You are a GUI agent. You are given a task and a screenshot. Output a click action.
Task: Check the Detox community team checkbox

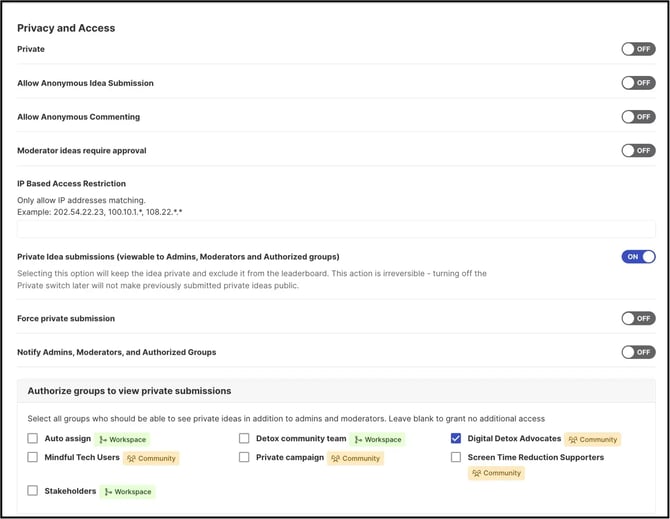point(245,439)
